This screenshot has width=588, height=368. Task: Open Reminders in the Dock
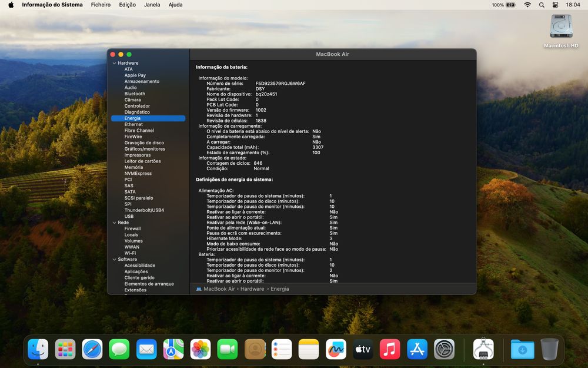coord(282,349)
